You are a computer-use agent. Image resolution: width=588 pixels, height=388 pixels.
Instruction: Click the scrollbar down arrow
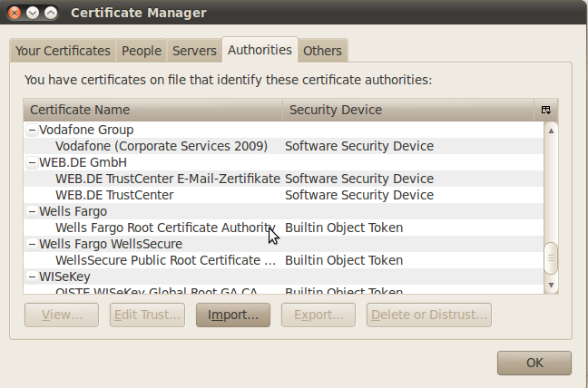[x=550, y=286]
